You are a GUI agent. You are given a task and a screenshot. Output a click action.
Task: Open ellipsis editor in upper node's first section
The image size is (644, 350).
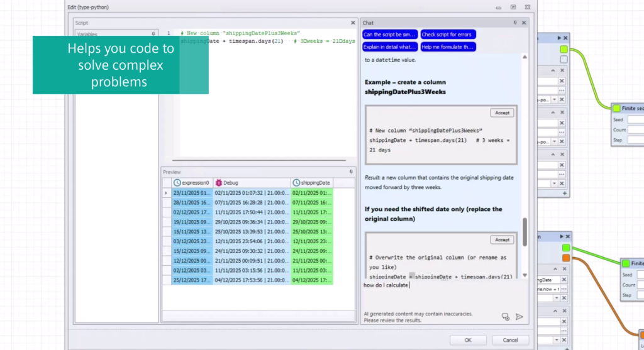tap(562, 90)
